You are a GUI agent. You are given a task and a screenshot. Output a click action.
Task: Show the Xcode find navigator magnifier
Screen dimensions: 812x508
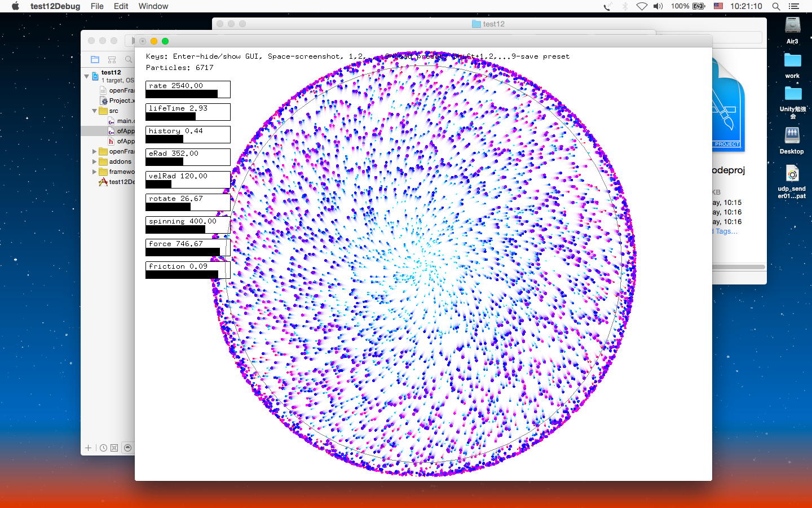(x=129, y=59)
